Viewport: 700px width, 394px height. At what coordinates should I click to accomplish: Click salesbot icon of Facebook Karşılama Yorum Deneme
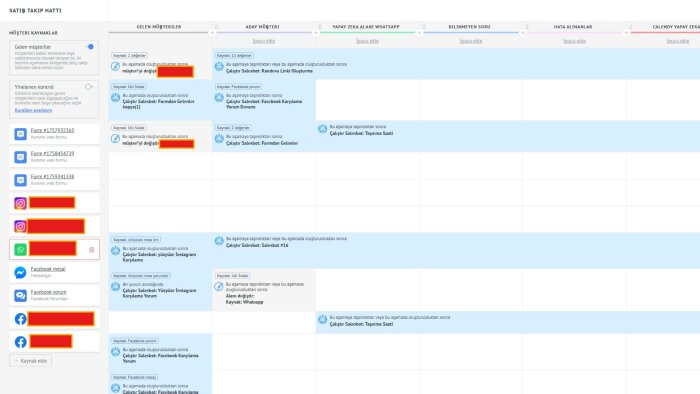(x=219, y=98)
